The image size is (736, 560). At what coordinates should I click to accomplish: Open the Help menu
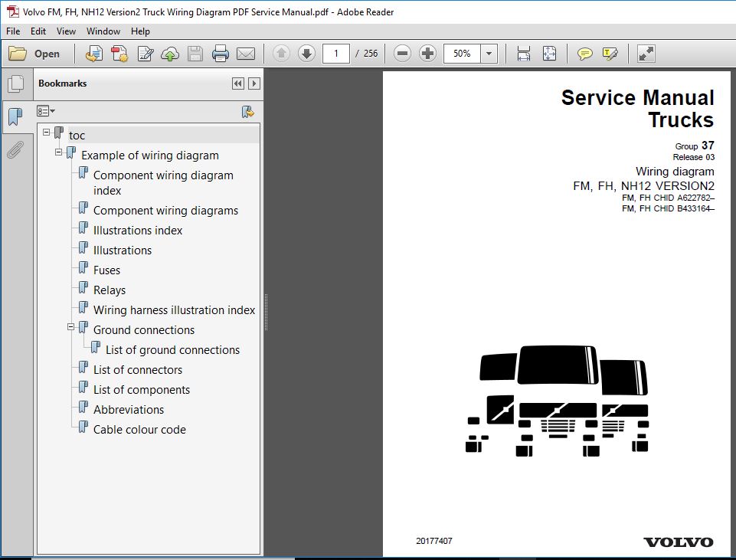[x=140, y=31]
